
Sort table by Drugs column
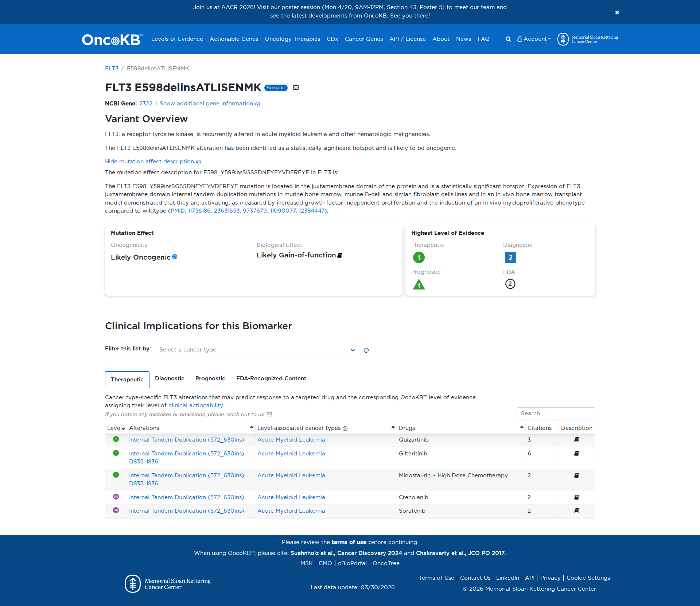461,428
